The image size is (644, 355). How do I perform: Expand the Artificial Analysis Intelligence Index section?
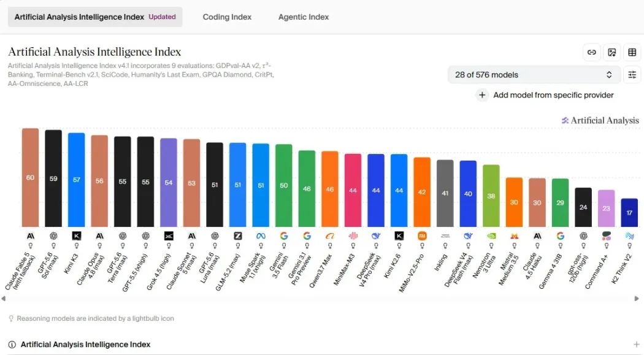tap(636, 345)
